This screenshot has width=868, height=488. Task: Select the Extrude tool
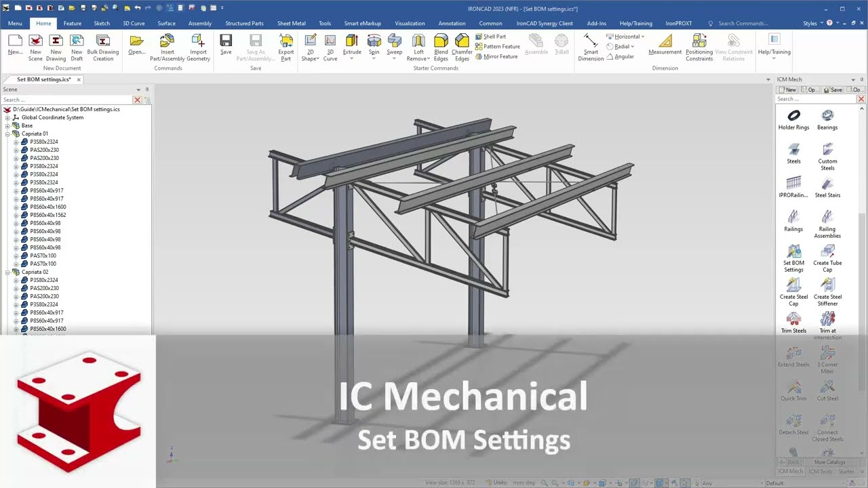[352, 45]
